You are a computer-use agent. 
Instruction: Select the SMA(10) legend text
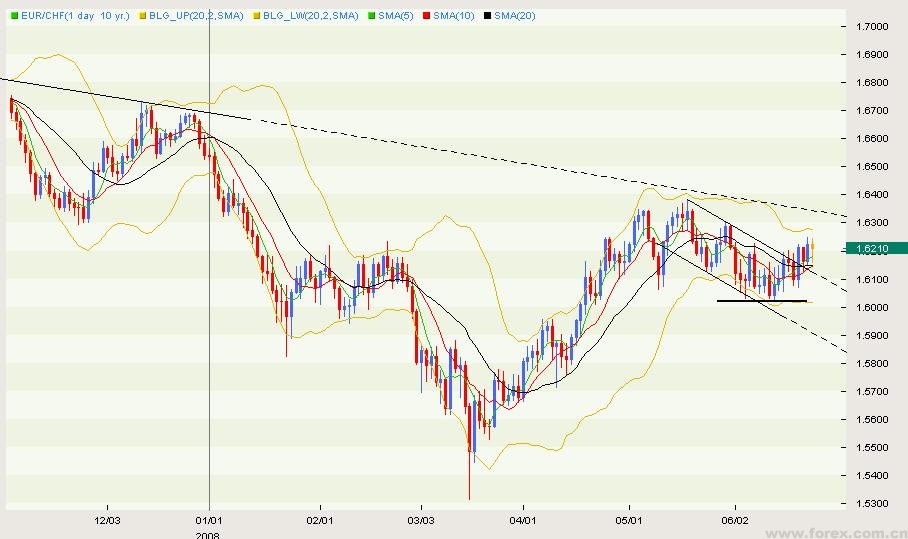[x=452, y=16]
